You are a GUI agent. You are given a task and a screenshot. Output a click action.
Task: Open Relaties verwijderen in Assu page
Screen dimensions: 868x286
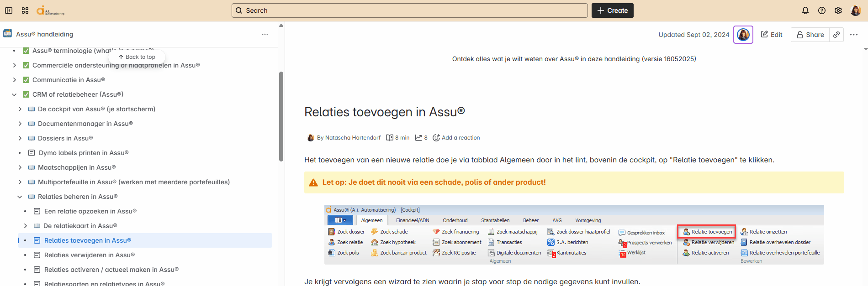click(x=90, y=255)
